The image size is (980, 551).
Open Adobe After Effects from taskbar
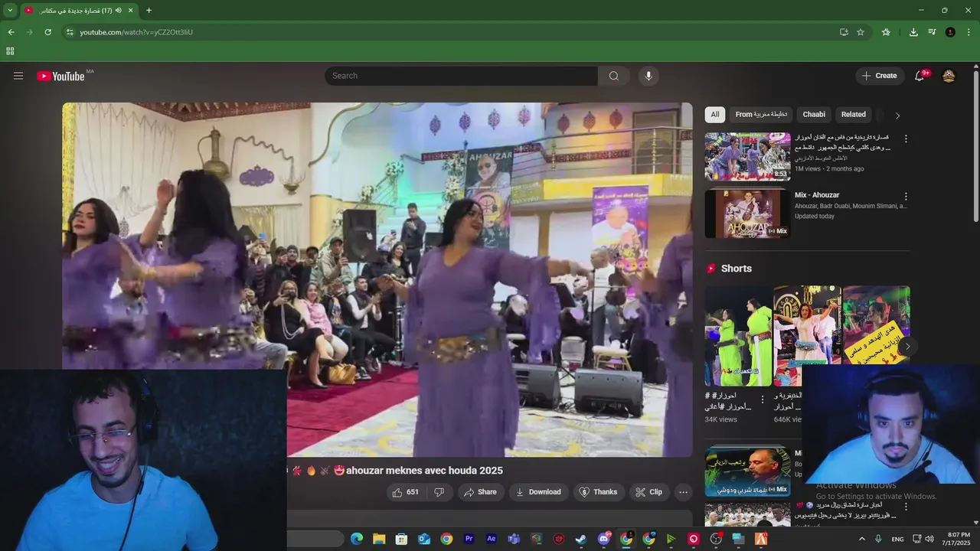(x=492, y=539)
